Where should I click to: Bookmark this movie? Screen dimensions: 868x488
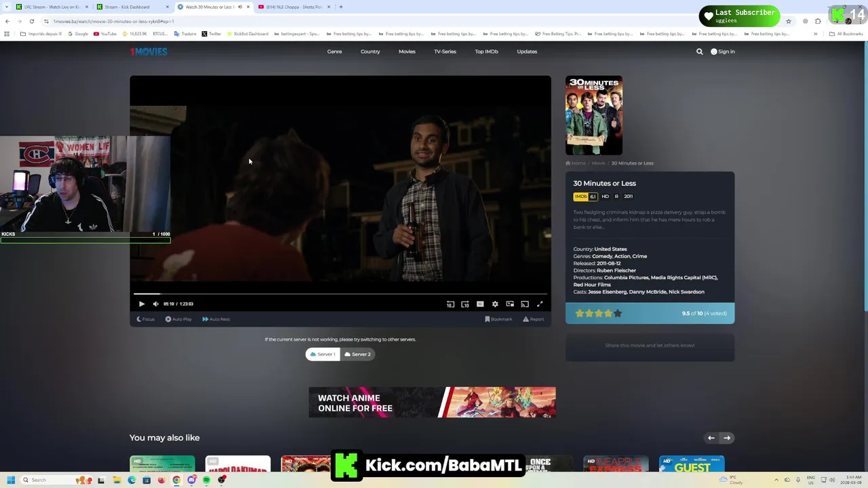tap(498, 319)
